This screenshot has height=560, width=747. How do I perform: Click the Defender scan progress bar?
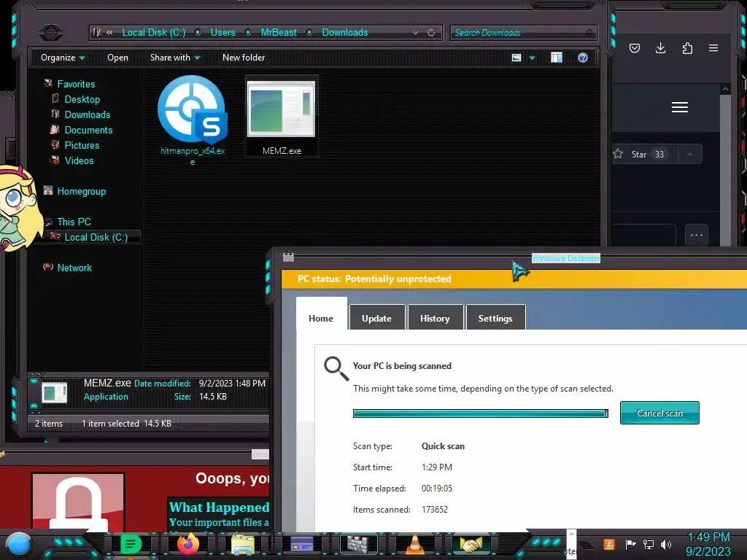point(480,413)
